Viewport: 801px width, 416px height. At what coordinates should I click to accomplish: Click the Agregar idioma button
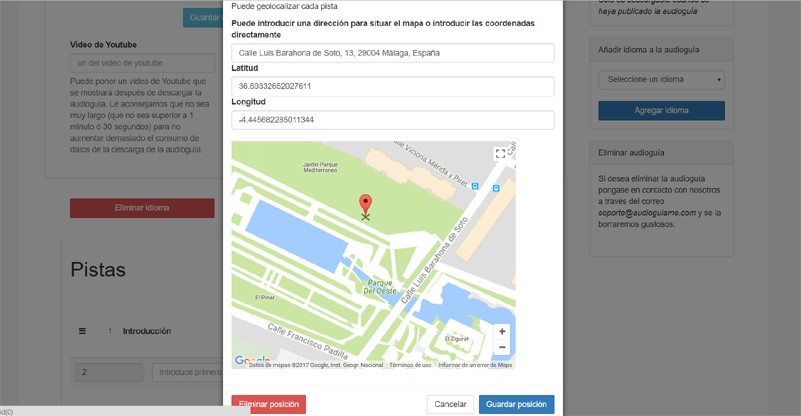point(661,110)
